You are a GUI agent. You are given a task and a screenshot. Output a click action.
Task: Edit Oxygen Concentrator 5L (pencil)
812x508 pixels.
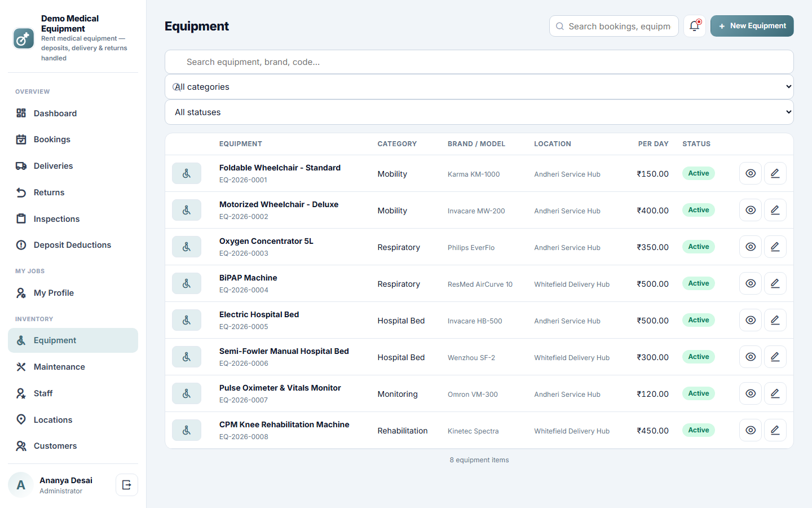[x=775, y=247]
